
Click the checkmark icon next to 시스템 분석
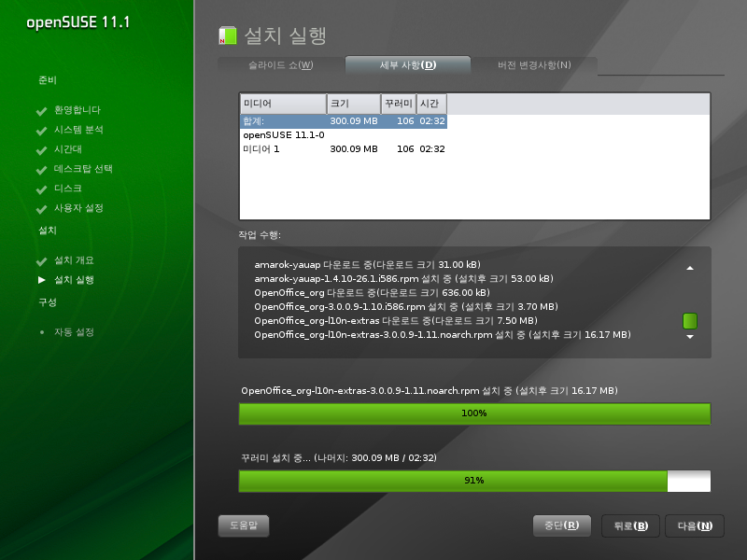tap(41, 131)
